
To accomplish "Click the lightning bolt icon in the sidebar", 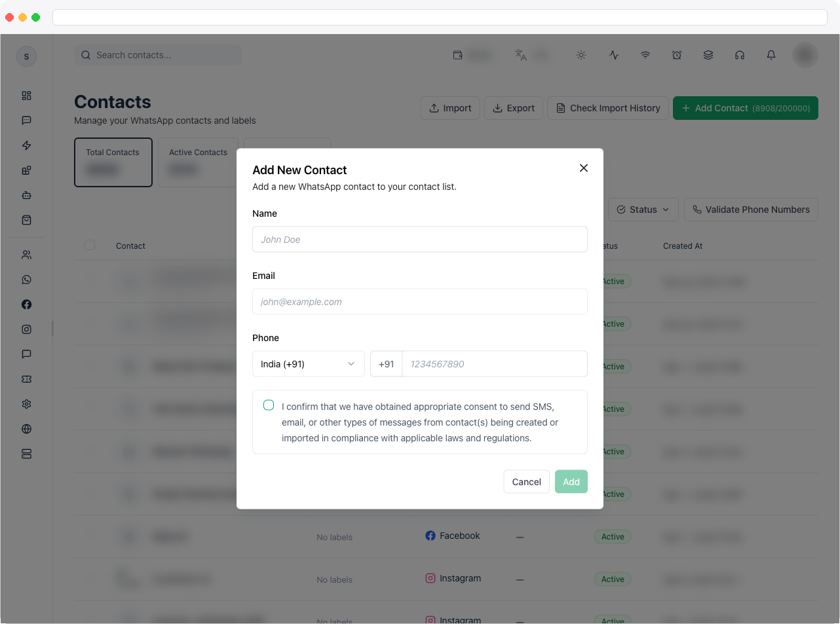I will pyautogui.click(x=26, y=145).
